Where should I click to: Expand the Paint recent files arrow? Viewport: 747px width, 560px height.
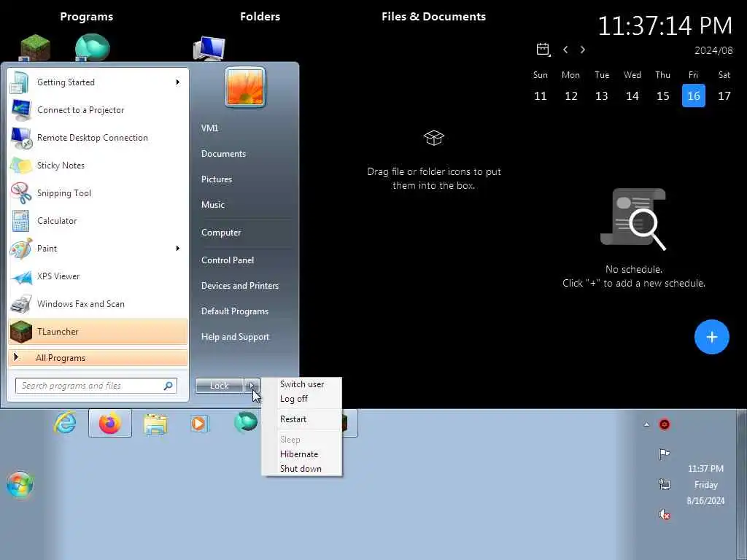[x=178, y=248]
